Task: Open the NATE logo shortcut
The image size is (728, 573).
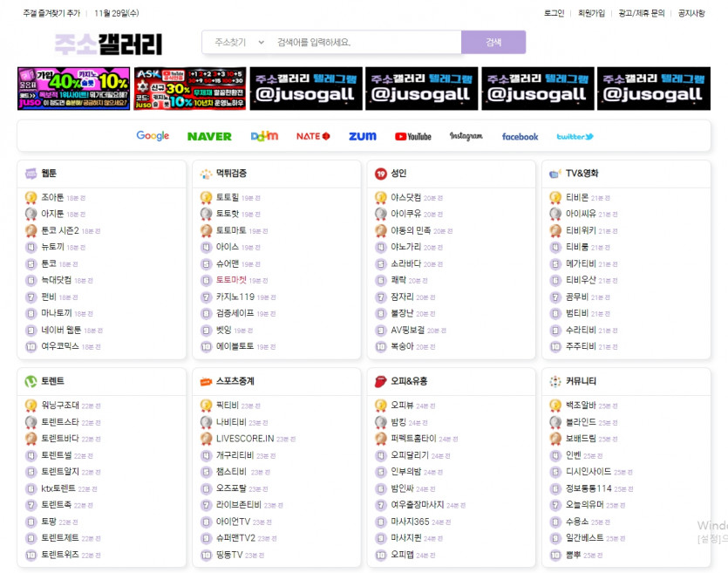Action: pyautogui.click(x=313, y=136)
